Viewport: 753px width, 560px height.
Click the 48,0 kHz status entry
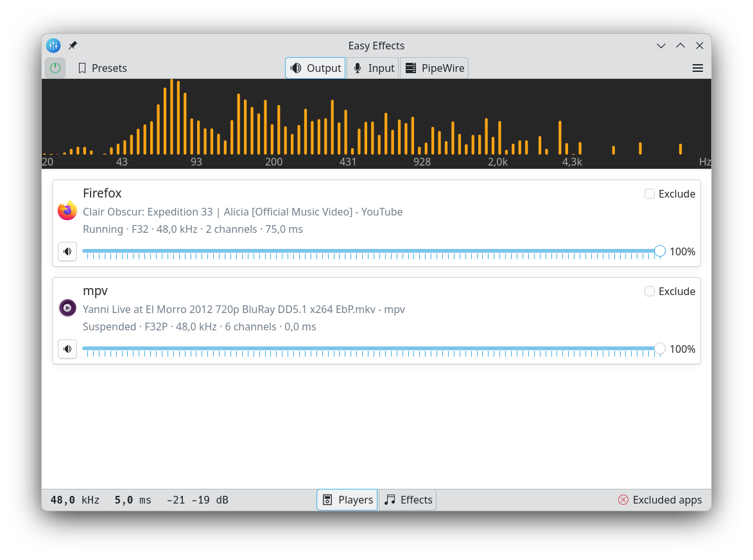[75, 500]
